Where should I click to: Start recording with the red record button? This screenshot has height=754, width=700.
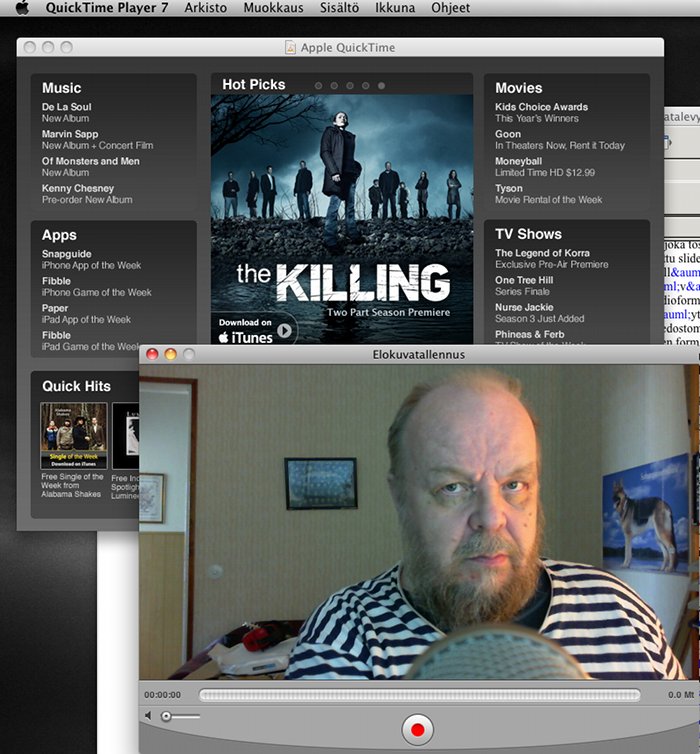pos(417,730)
